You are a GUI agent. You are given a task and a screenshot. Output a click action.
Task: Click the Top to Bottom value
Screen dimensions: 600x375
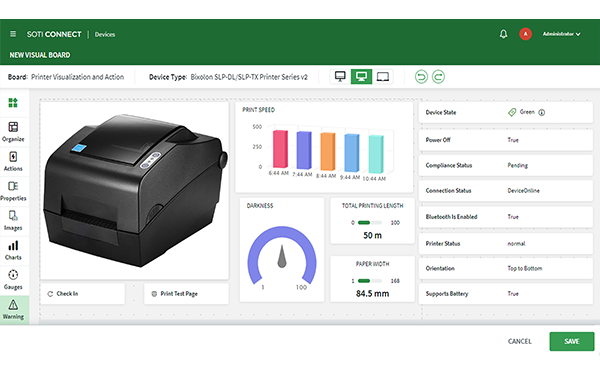[525, 269]
